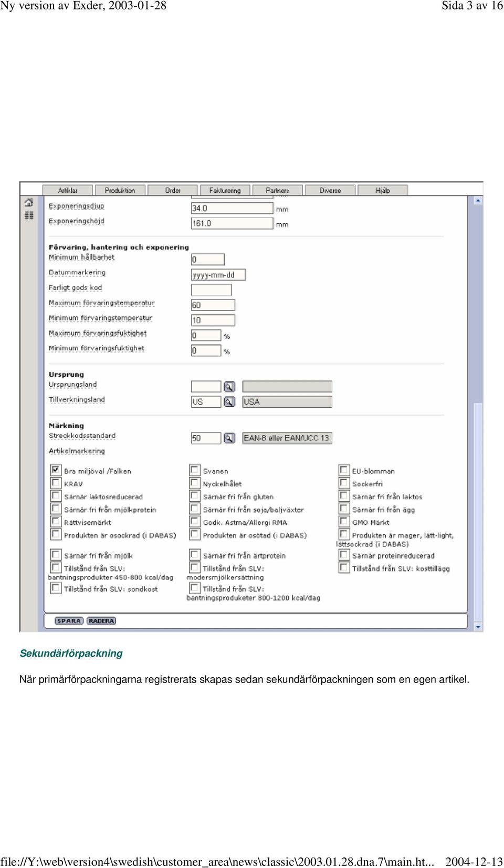The image size is (504, 868).
Task: Open the Partners menu tab
Action: pyautogui.click(x=277, y=190)
